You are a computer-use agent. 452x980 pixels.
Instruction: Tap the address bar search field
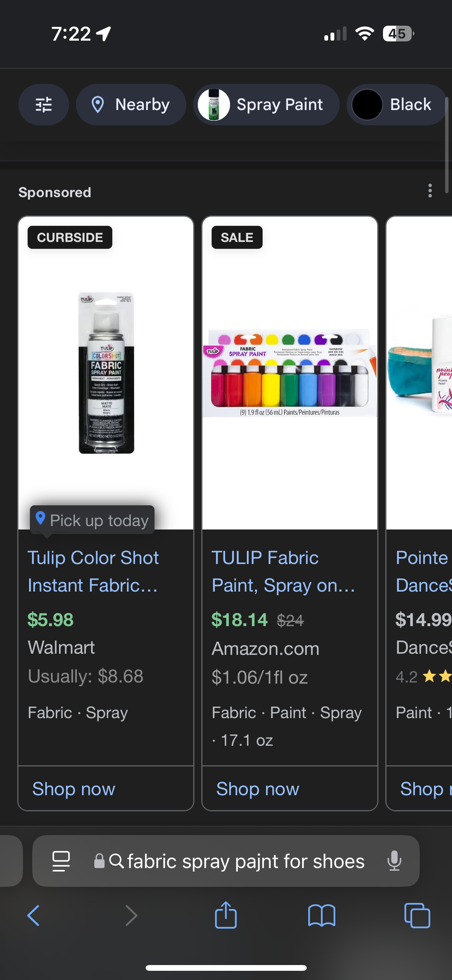click(x=226, y=861)
